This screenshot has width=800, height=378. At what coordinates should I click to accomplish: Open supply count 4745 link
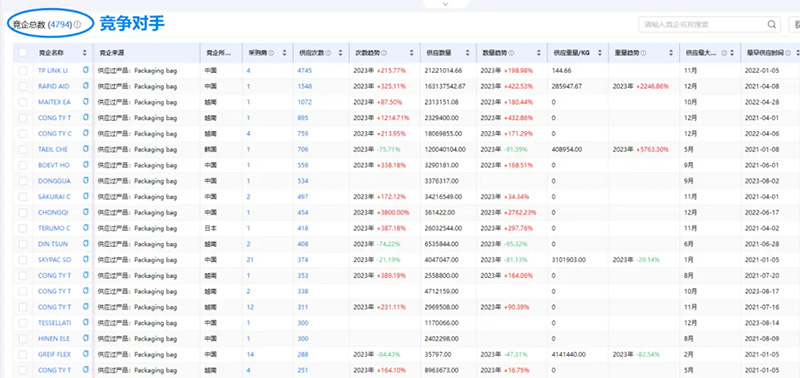click(305, 70)
